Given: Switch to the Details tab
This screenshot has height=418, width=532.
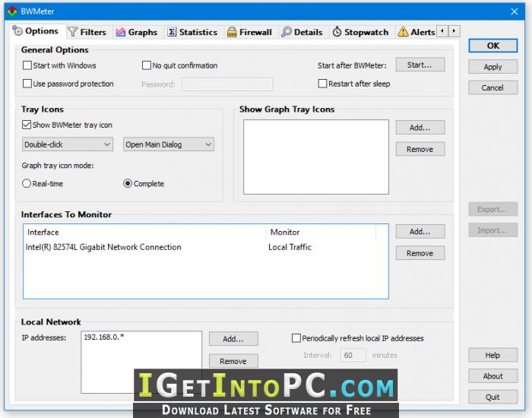Looking at the screenshot, I should (x=302, y=32).
